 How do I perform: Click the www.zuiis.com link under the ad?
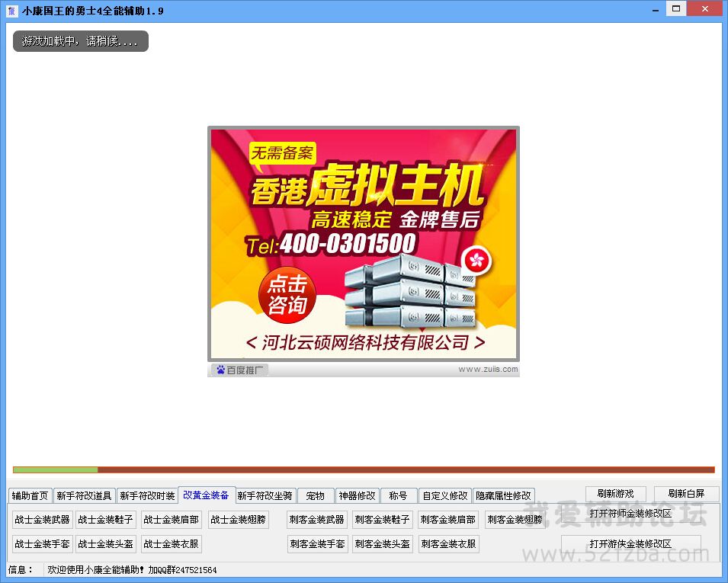[488, 369]
